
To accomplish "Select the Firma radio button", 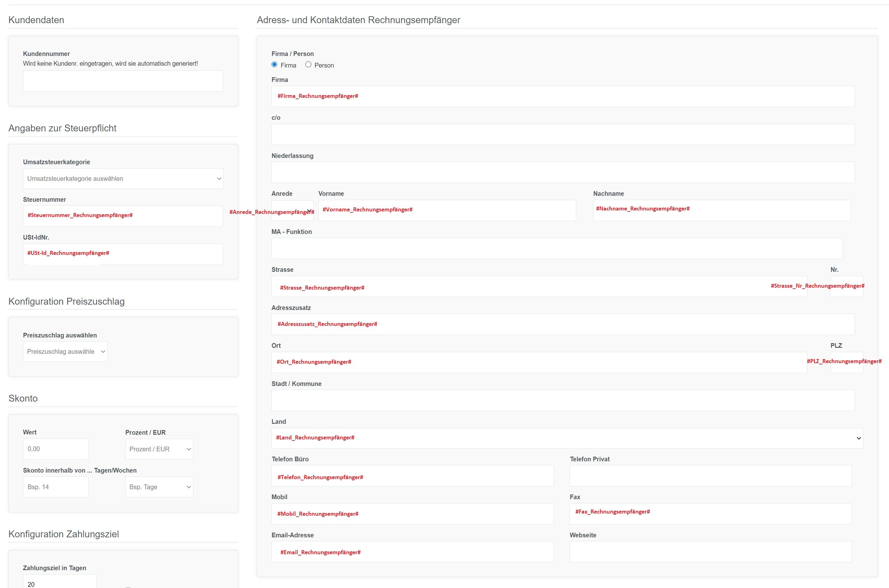I will tap(274, 65).
